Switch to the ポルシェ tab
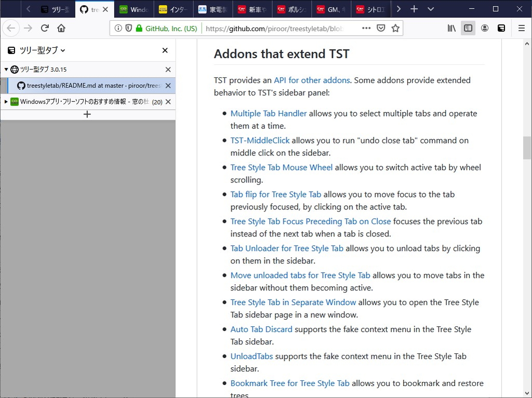Screen dimensions: 532x398 (291, 9)
